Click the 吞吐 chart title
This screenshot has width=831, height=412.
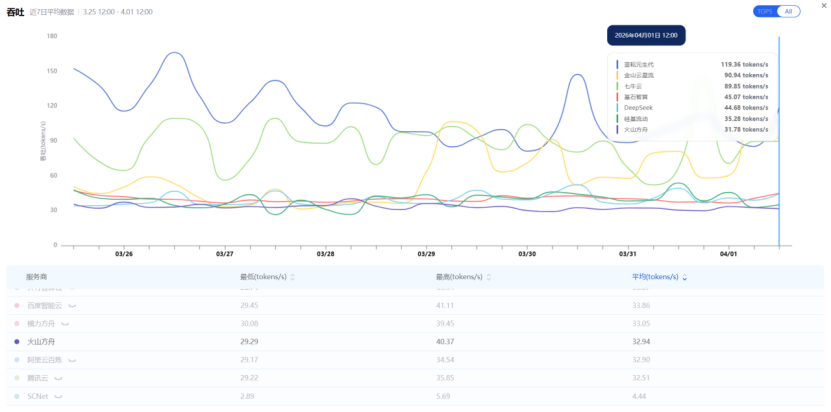(15, 12)
